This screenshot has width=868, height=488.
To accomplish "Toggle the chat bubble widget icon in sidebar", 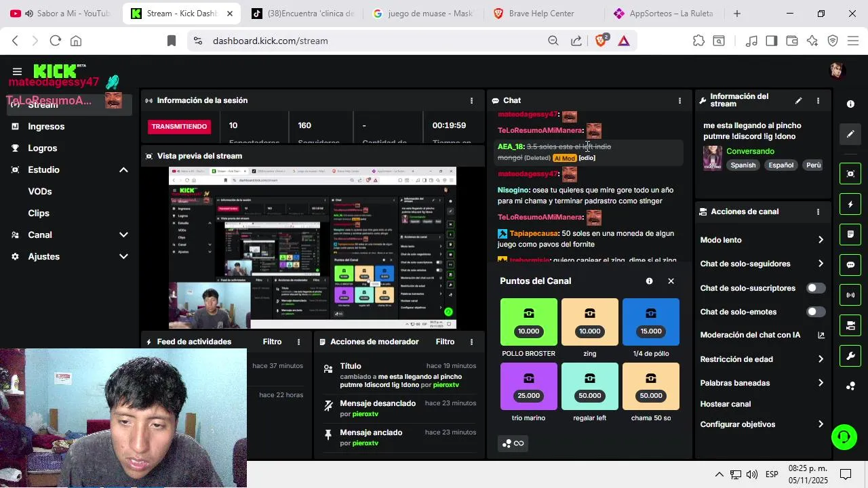I will 850,265.
